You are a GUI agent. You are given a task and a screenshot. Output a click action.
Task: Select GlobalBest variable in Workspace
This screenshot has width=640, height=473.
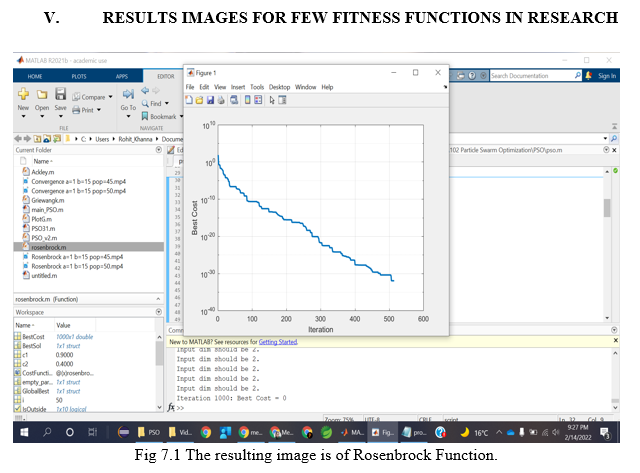point(36,391)
